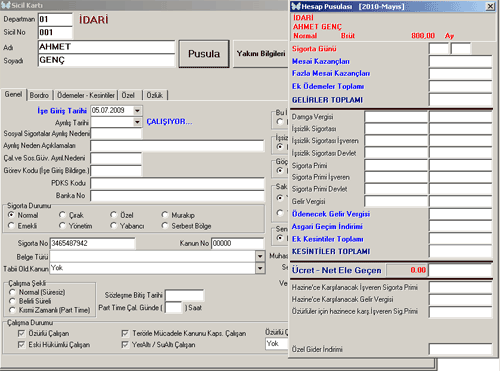Viewport: 500px width, 371px height.
Task: Select the Normal sigorta durumu radio
Action: 11,215
